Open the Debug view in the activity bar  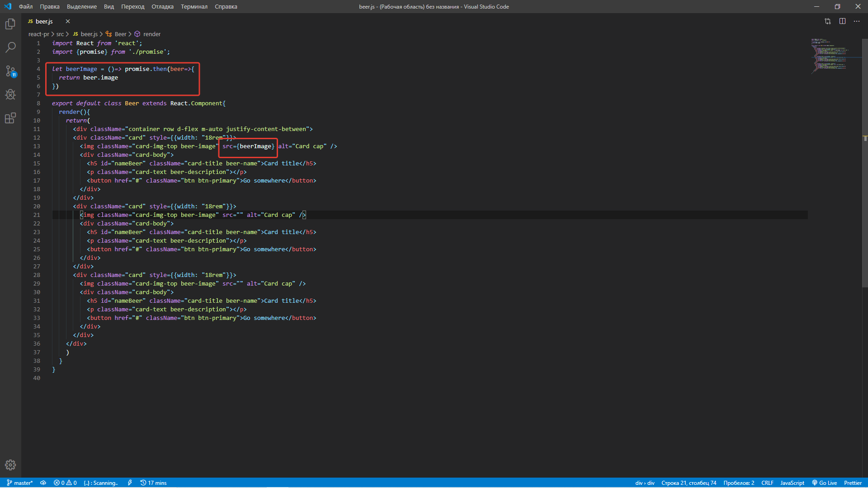click(x=10, y=94)
